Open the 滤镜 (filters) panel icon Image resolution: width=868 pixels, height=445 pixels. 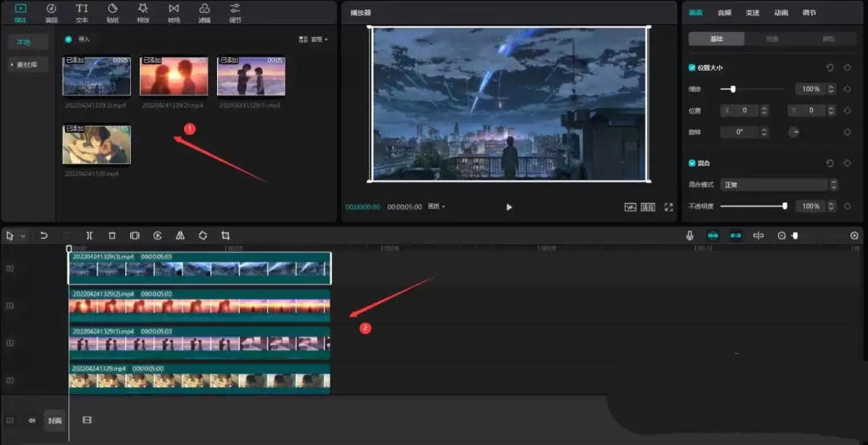[204, 12]
